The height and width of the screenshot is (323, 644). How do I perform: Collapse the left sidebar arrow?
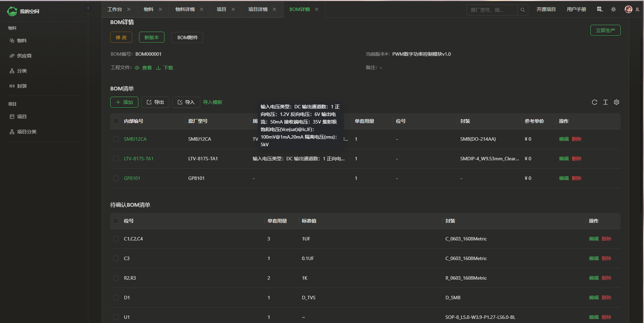point(88,8)
